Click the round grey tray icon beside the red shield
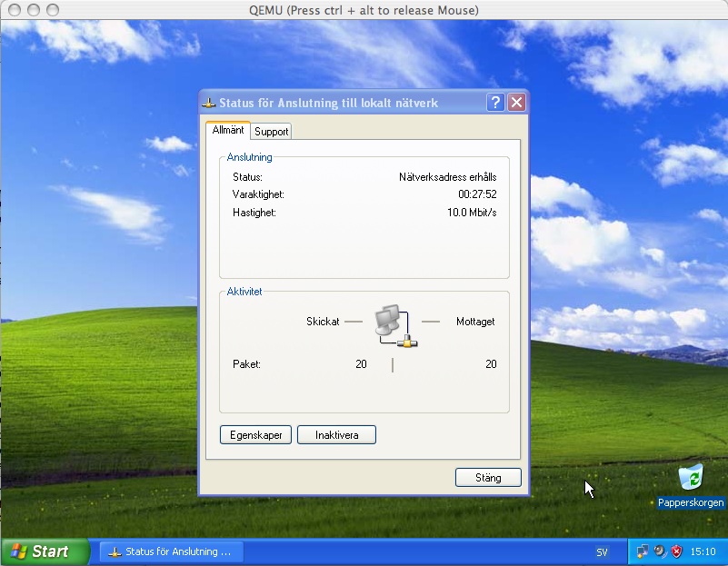The height and width of the screenshot is (566, 728). [x=660, y=551]
